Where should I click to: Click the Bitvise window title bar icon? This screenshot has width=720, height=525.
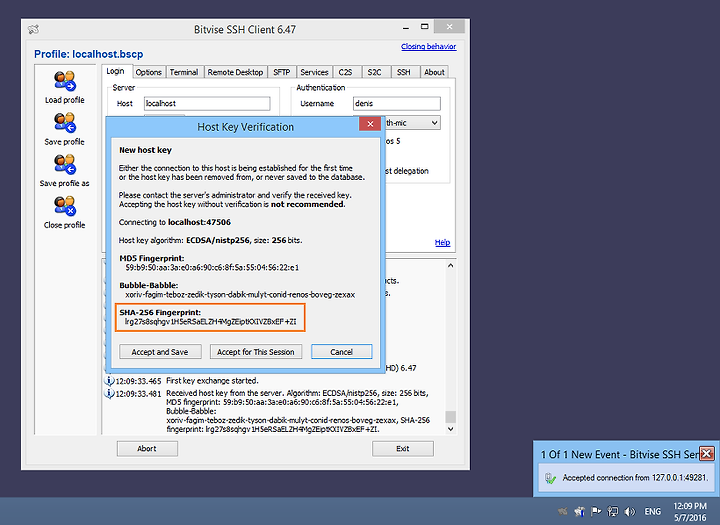click(x=33, y=29)
